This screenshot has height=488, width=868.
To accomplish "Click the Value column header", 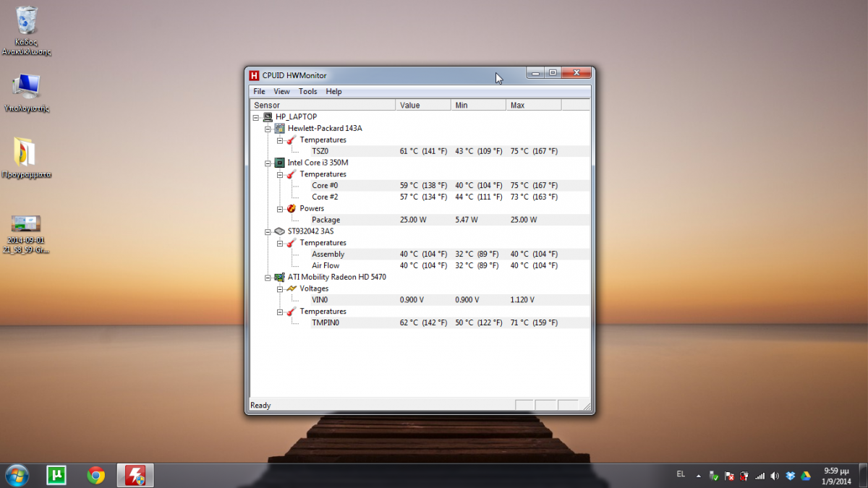I will click(424, 106).
